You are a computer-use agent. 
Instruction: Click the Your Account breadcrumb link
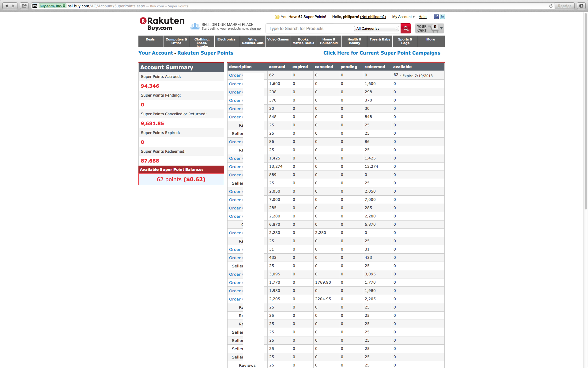coord(156,53)
